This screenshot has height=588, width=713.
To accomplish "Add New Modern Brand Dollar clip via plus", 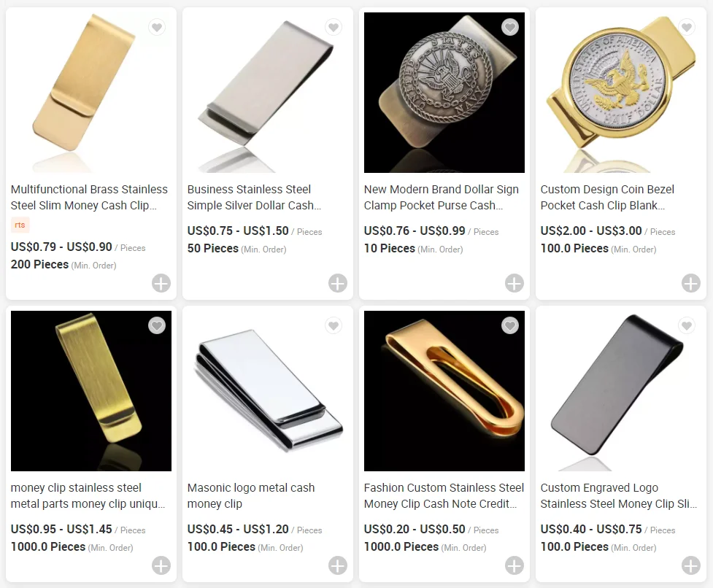I will click(x=514, y=283).
